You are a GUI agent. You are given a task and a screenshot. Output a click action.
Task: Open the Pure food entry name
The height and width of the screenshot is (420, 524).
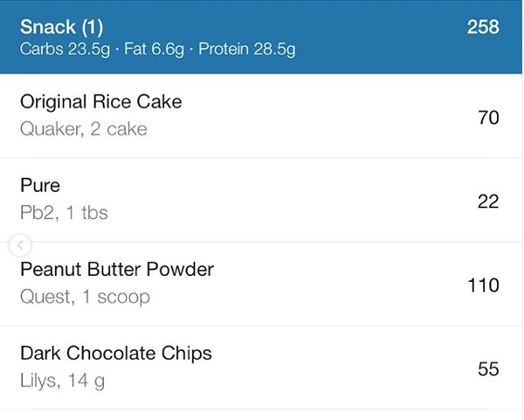[x=39, y=185]
